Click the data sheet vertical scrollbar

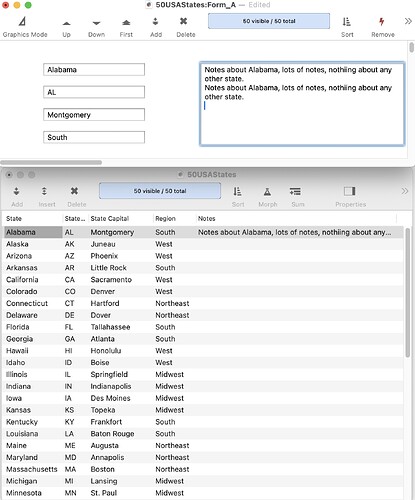pyautogui.click(x=408, y=293)
